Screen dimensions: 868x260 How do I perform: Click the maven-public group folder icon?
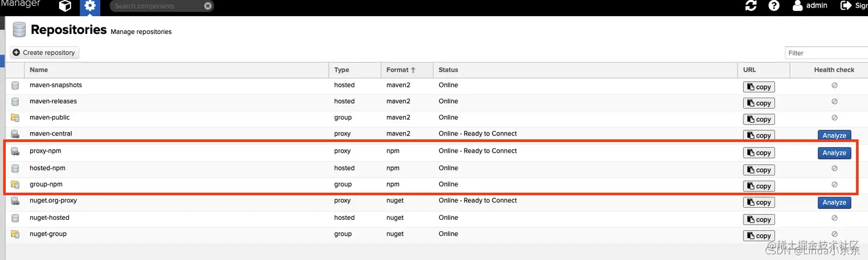click(x=15, y=118)
